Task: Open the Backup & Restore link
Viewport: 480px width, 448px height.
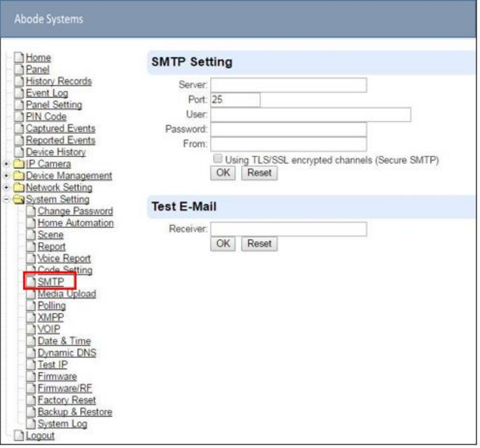Action: coord(75,412)
